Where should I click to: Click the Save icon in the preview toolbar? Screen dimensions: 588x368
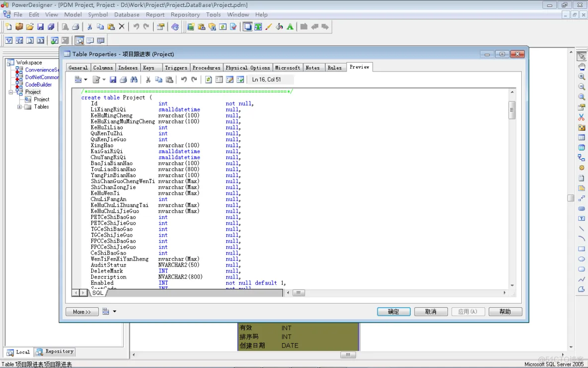(113, 80)
